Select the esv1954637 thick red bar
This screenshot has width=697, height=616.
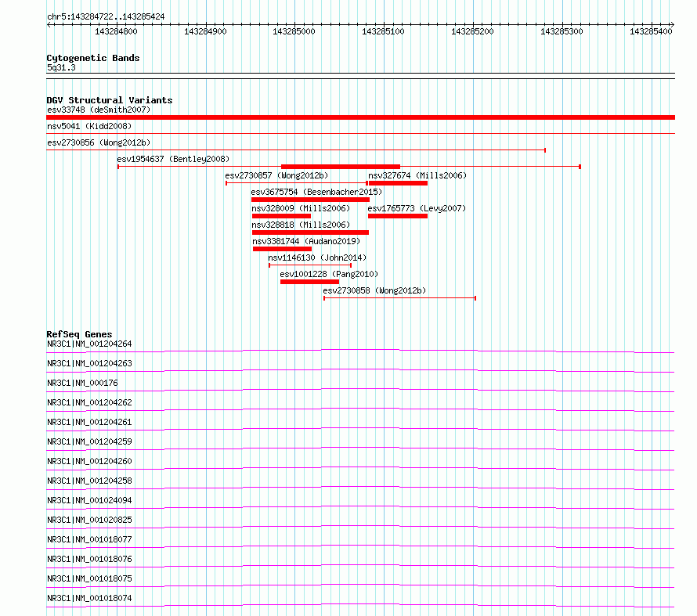pos(341,167)
